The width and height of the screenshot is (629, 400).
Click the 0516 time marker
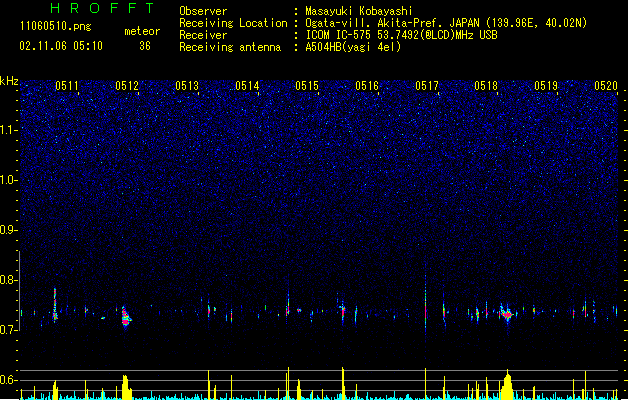click(x=367, y=86)
